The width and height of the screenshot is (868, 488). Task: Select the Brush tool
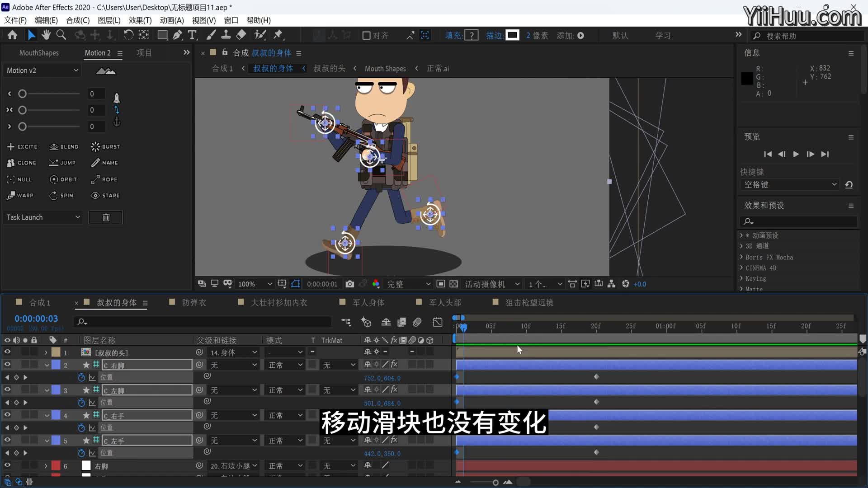click(211, 35)
